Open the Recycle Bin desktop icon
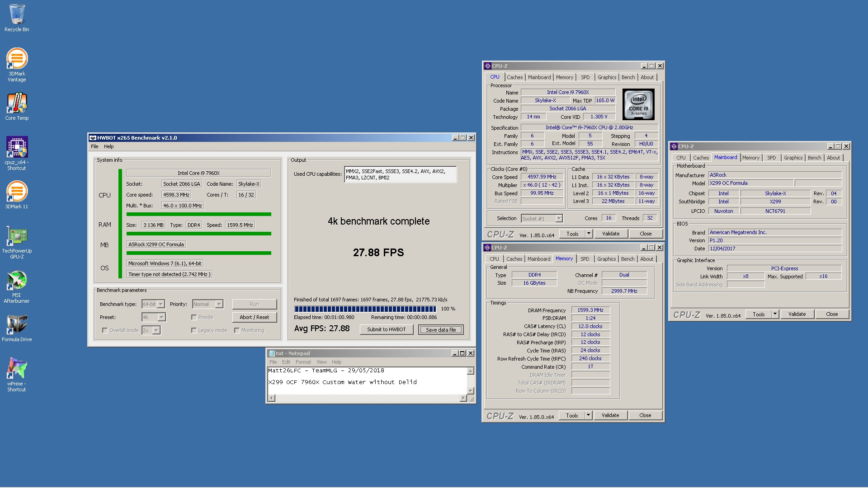Screen dimensions: 868x488 [17, 18]
